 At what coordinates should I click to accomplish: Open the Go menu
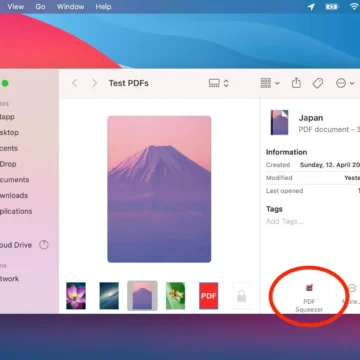point(40,7)
